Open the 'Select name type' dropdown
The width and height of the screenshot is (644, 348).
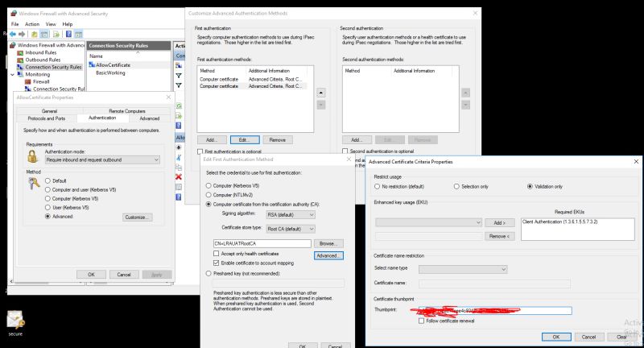(463, 270)
